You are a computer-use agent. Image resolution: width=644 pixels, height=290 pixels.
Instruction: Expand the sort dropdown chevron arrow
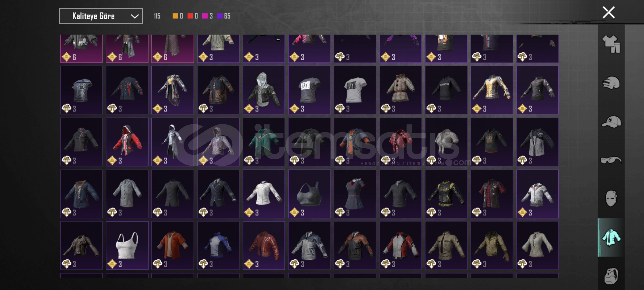click(134, 16)
